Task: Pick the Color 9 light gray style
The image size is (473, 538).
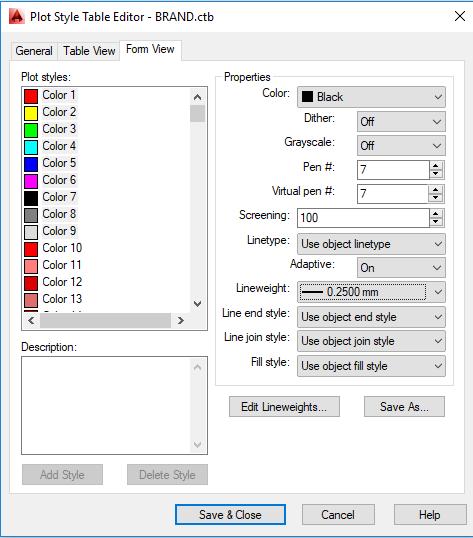Action: pyautogui.click(x=50, y=231)
